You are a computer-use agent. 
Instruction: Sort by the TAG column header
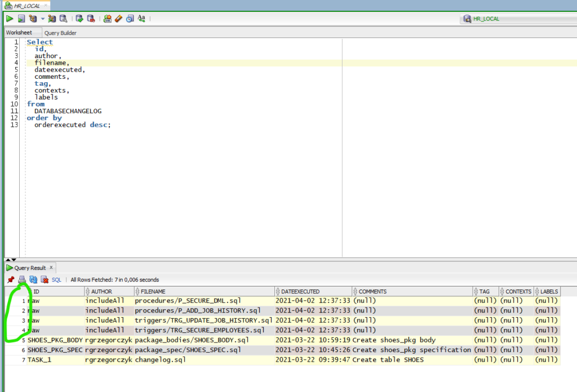[486, 291]
